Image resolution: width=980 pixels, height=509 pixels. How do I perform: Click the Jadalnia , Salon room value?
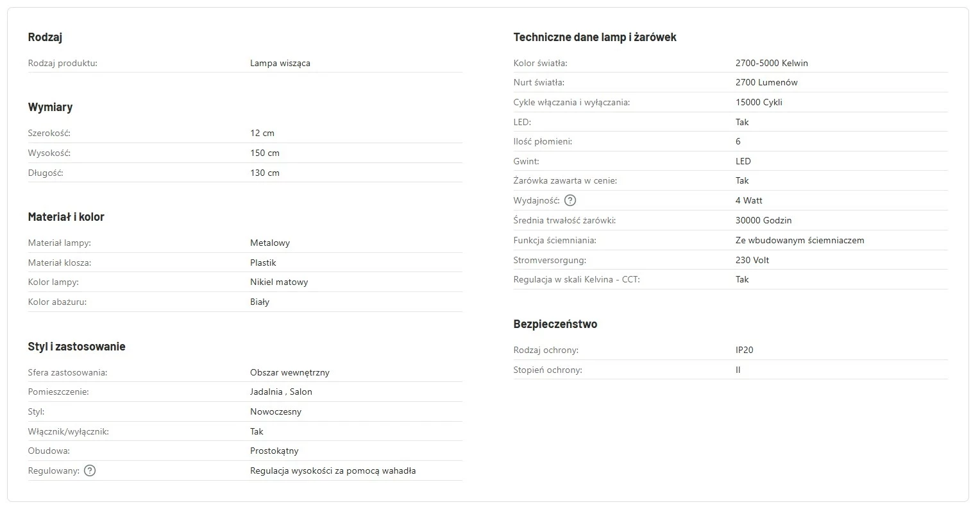point(281,392)
